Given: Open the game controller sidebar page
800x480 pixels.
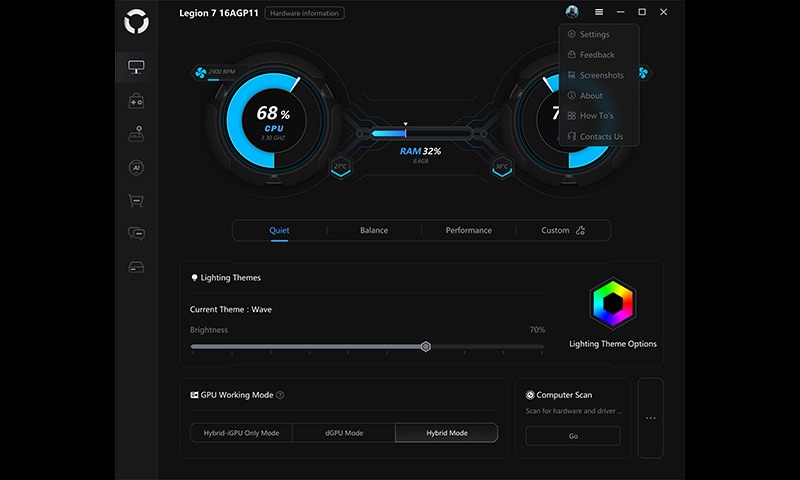Looking at the screenshot, I should pos(136,101).
